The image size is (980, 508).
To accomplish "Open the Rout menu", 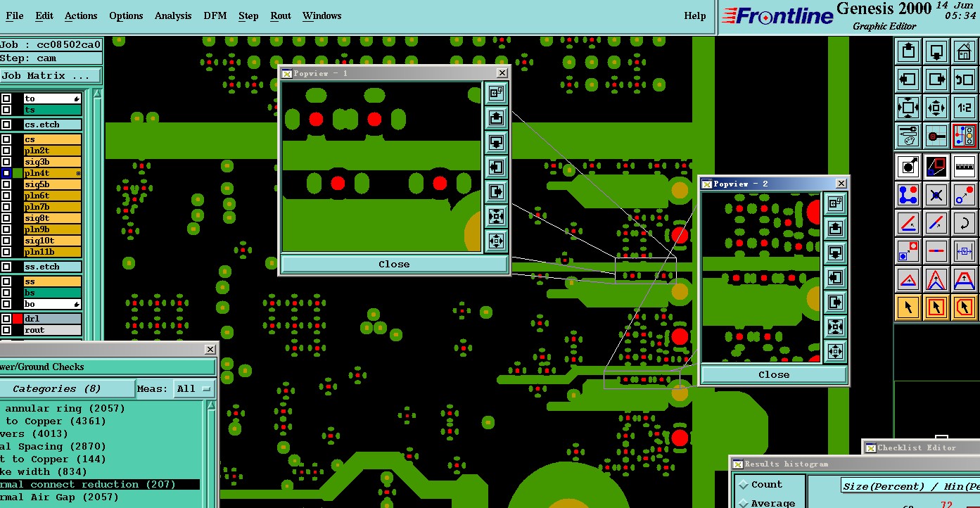I will 281,15.
